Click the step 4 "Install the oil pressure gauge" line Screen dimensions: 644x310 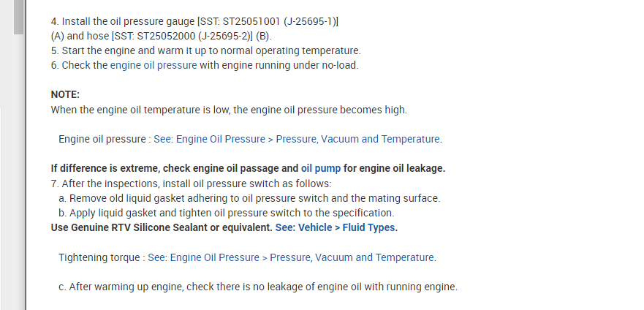194,21
